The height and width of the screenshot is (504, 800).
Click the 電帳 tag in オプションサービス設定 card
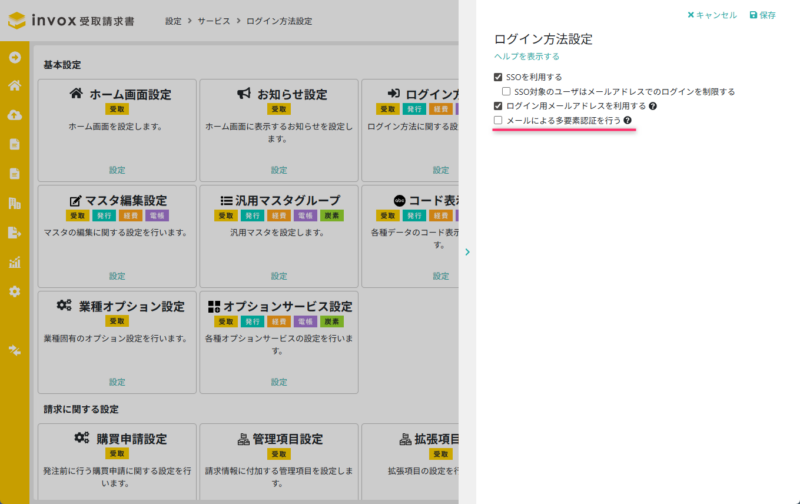coord(305,321)
